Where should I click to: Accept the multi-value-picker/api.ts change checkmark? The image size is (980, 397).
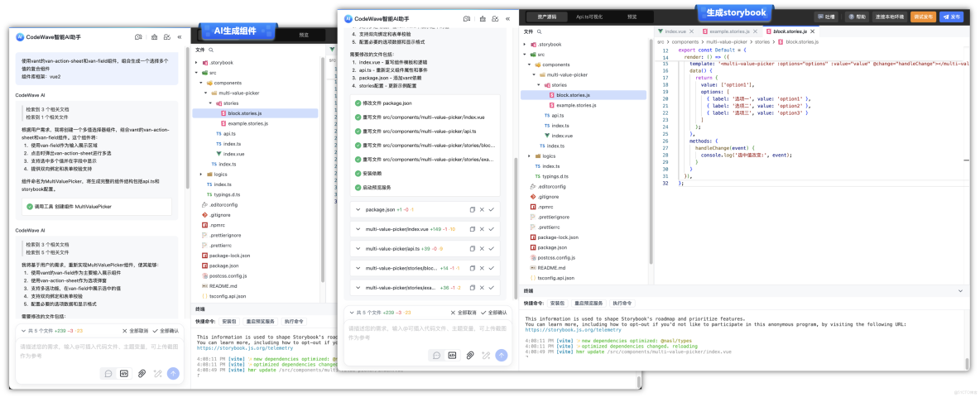492,248
